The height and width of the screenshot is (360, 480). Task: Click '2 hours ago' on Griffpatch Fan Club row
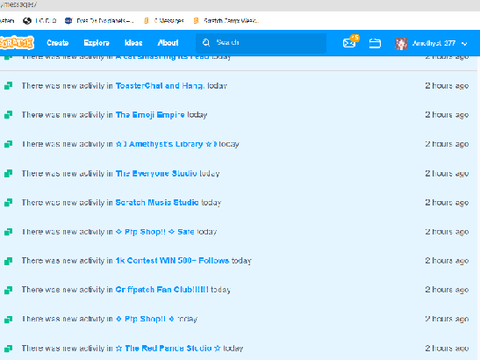click(447, 290)
